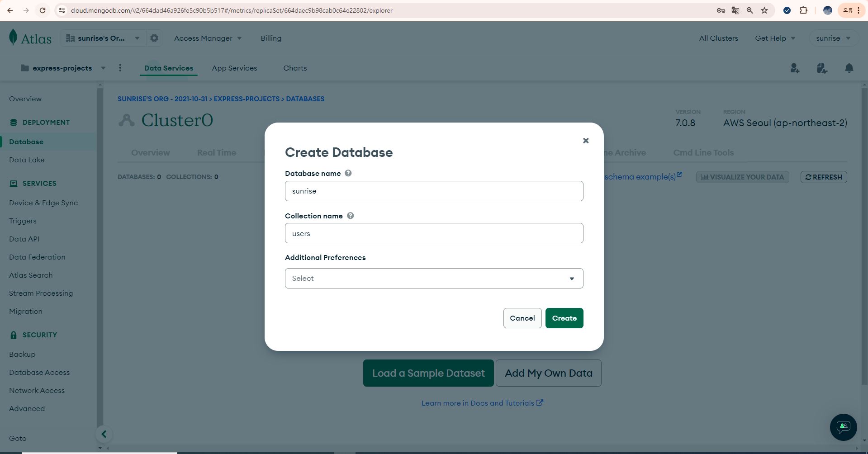868x454 pixels.
Task: Open project activity feed icon
Action: click(822, 68)
